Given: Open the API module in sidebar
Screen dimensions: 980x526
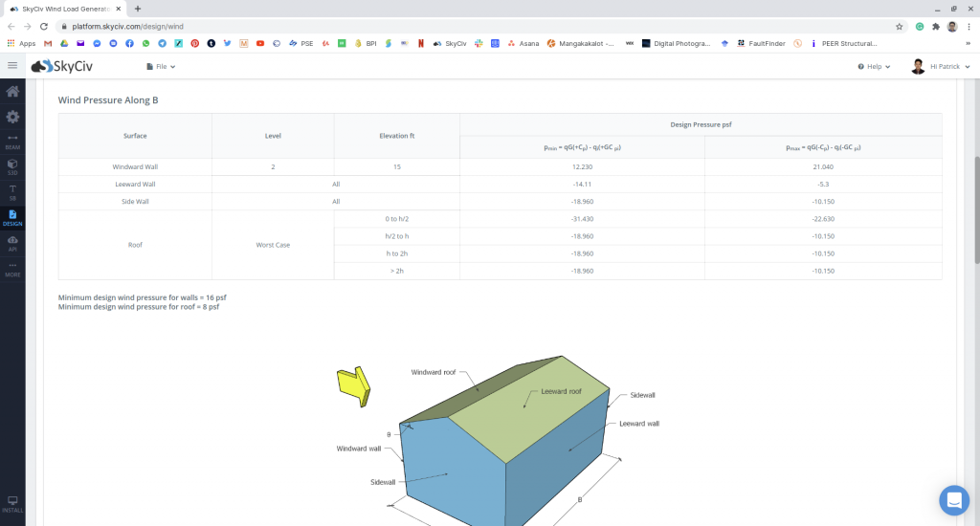Looking at the screenshot, I should (12, 244).
